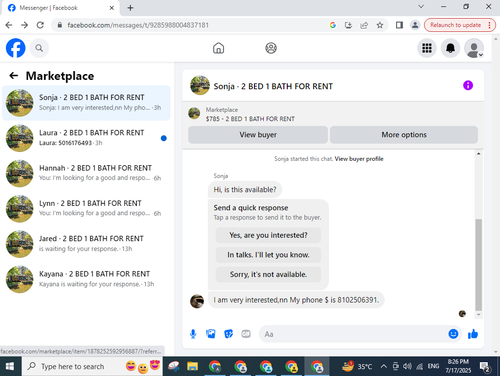Viewport: 500px width, 376px height.
Task: Open the Facebook search icon
Action: [39, 48]
